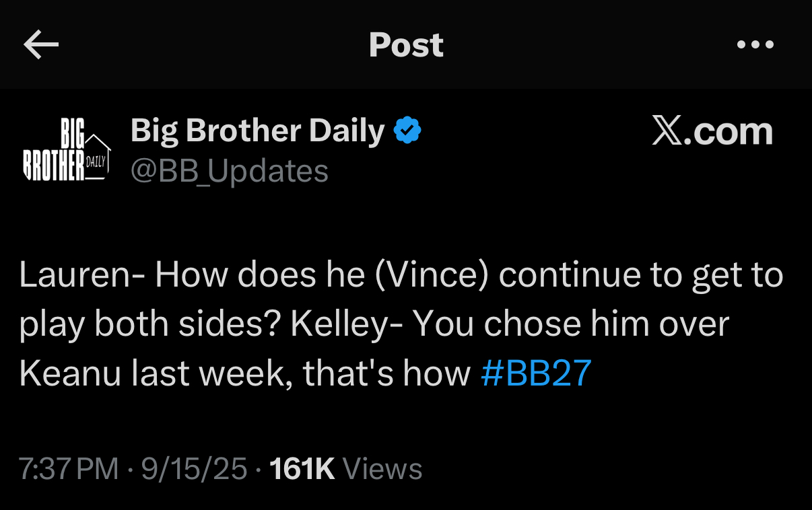The width and height of the screenshot is (812, 510).
Task: Tap the house icon in the avatar logo
Action: click(x=98, y=155)
